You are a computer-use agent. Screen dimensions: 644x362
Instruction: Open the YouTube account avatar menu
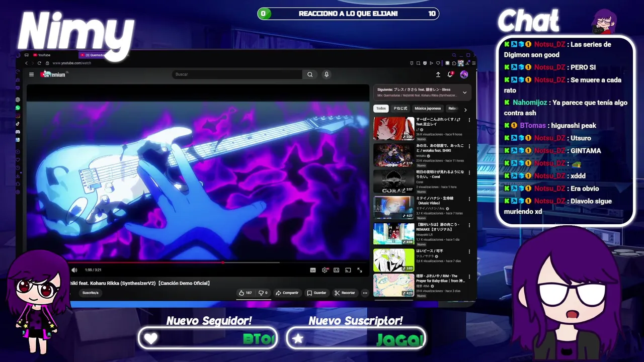[464, 74]
